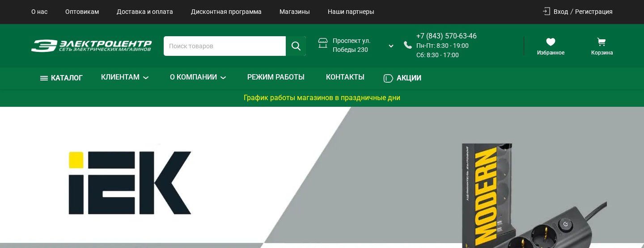The height and width of the screenshot is (248, 644).
Task: Open the О нас page
Action: [x=39, y=12]
